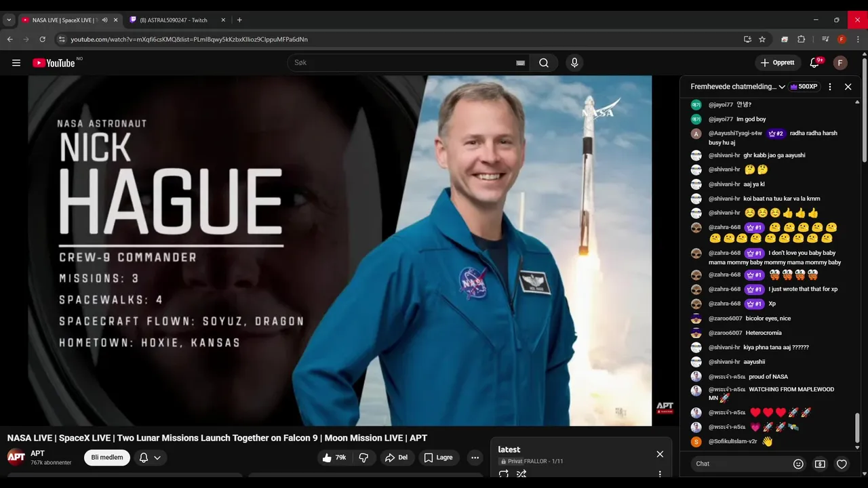
Task: Dislike the video with thumbs down
Action: point(363,457)
